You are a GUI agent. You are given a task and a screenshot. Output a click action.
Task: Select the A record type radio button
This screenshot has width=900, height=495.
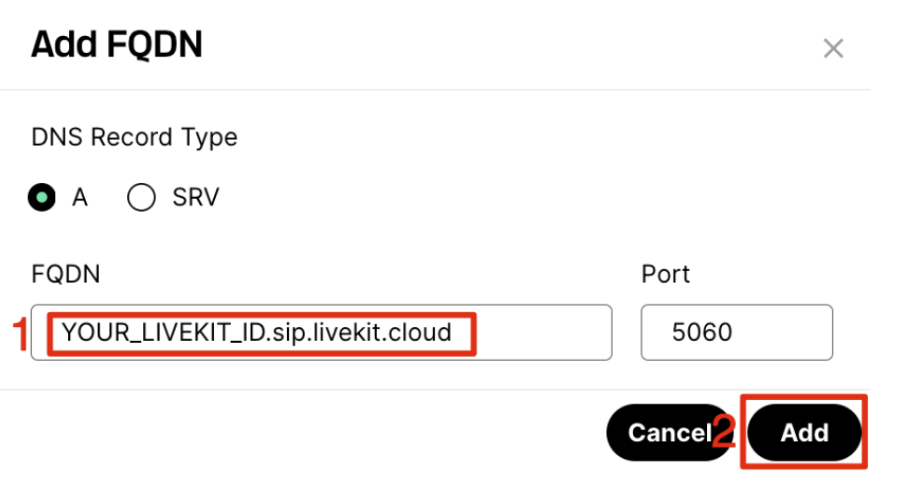click(41, 198)
